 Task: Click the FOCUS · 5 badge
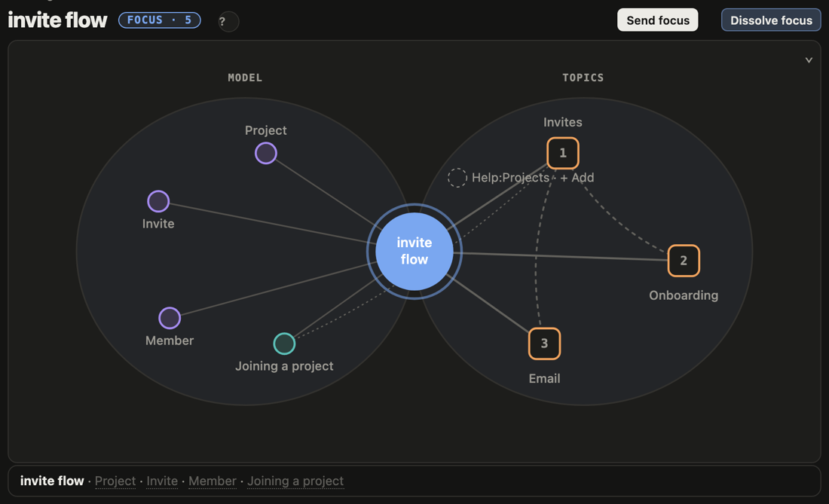tap(160, 20)
